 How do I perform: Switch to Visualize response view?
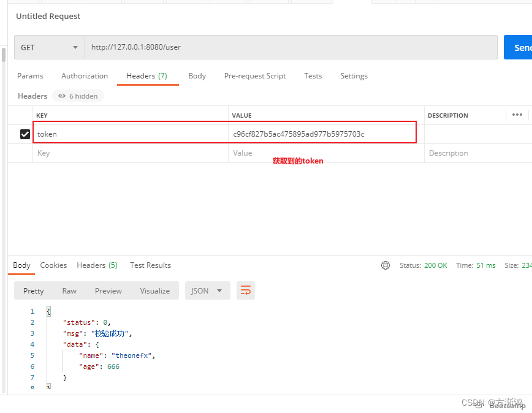click(x=154, y=291)
